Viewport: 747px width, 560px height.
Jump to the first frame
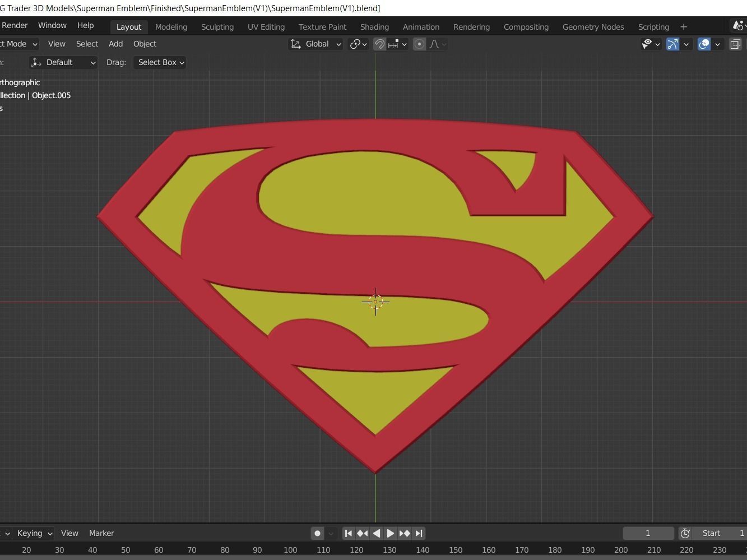tap(349, 533)
